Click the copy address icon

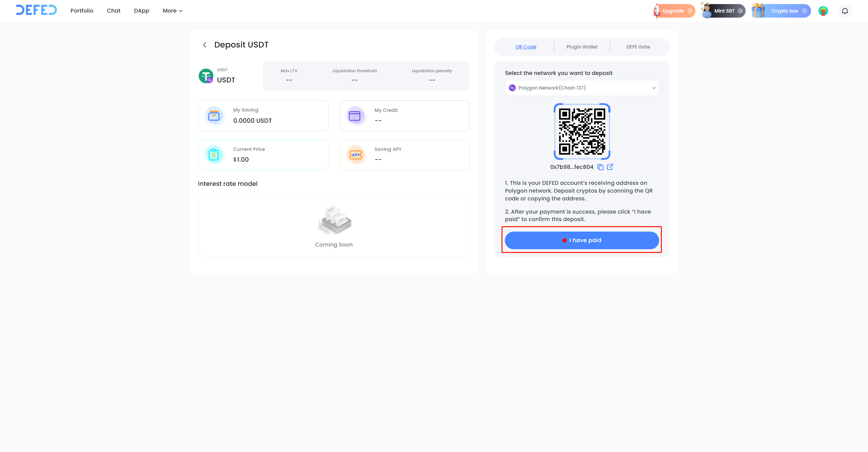(x=600, y=167)
